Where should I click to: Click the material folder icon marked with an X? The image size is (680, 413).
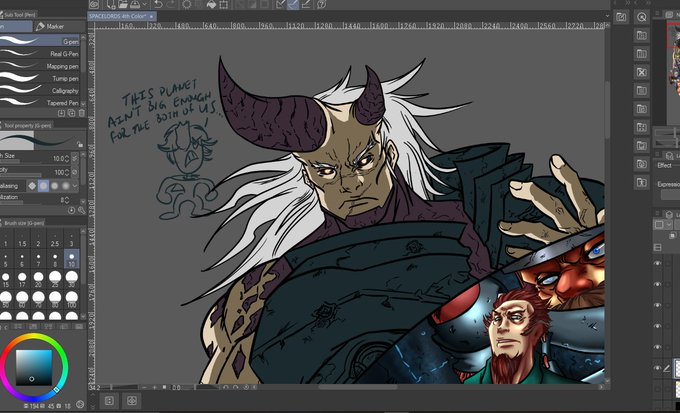[x=642, y=72]
